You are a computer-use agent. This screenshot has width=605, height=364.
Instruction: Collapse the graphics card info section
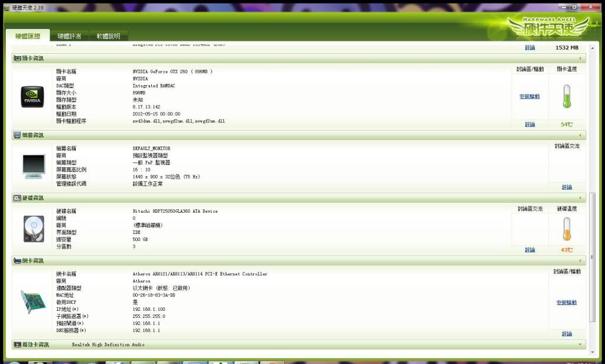point(581,59)
